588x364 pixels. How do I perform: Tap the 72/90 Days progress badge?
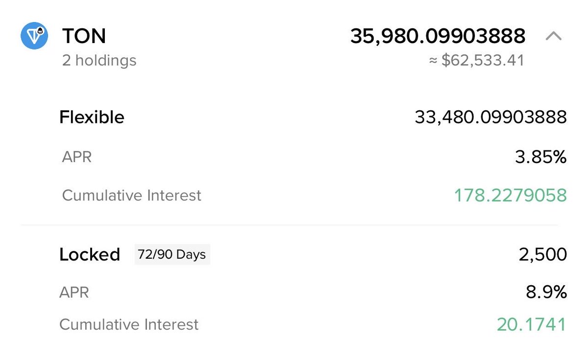172,255
